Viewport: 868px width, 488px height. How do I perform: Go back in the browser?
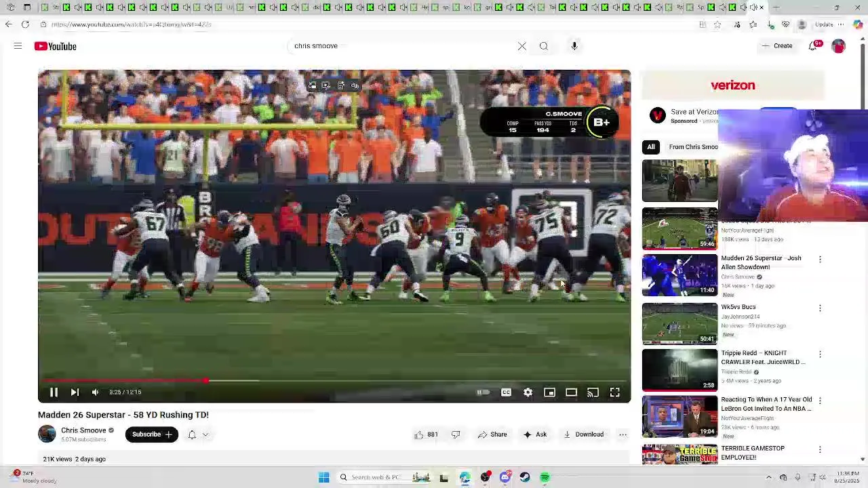pos(8,24)
